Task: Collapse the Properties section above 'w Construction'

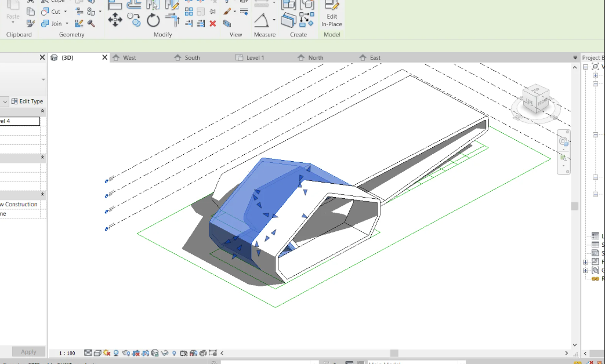Action: click(42, 194)
